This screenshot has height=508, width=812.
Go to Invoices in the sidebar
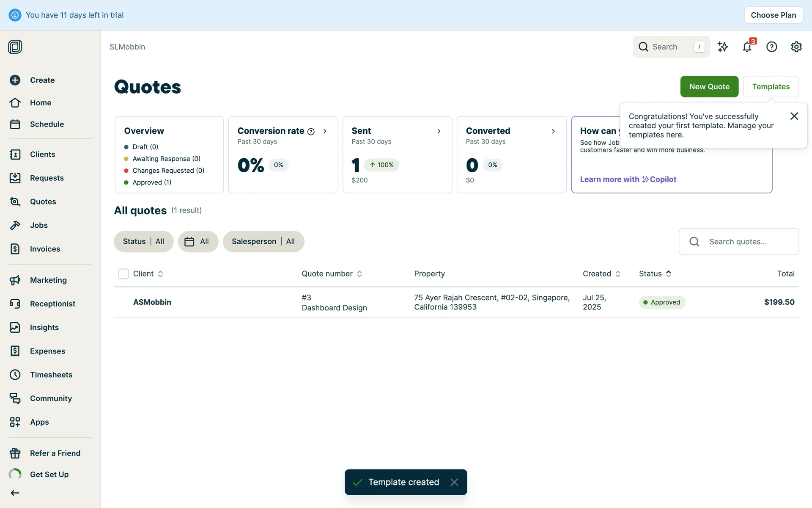[45, 249]
